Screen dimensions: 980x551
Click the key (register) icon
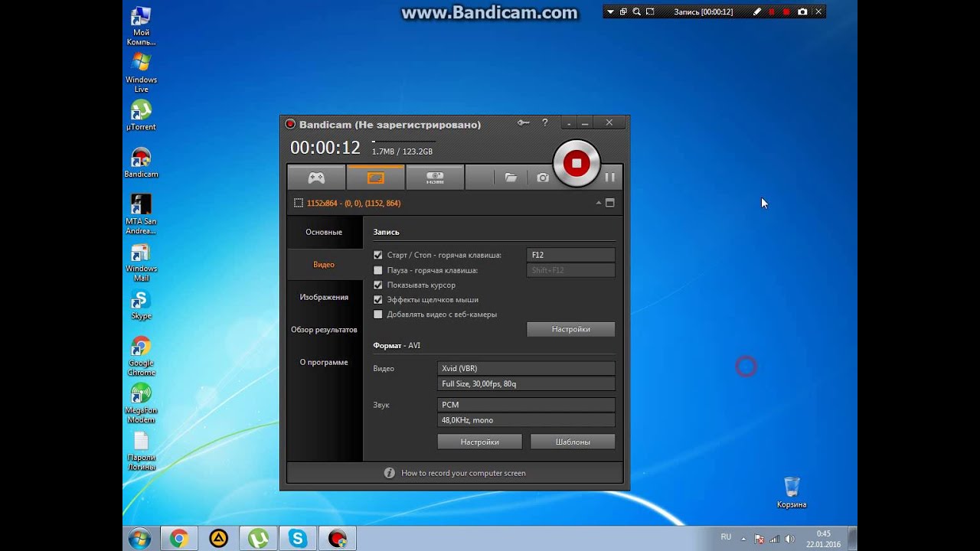click(523, 122)
